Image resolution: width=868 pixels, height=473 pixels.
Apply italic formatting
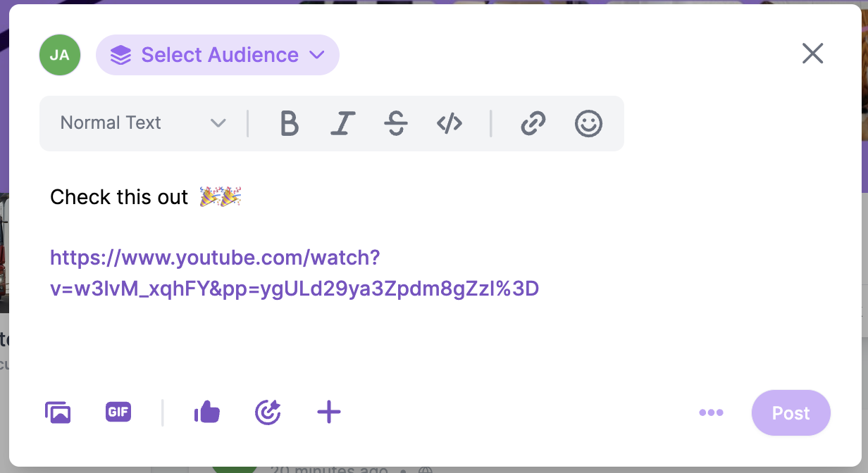(x=342, y=123)
